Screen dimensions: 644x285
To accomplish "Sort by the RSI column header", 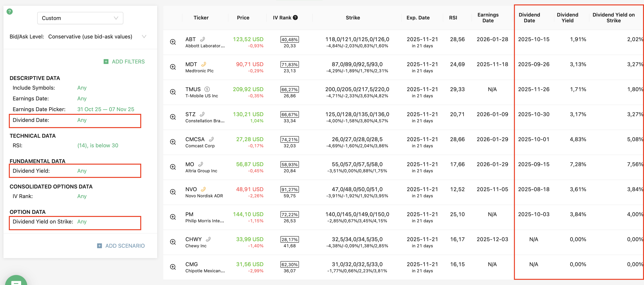I will click(453, 17).
